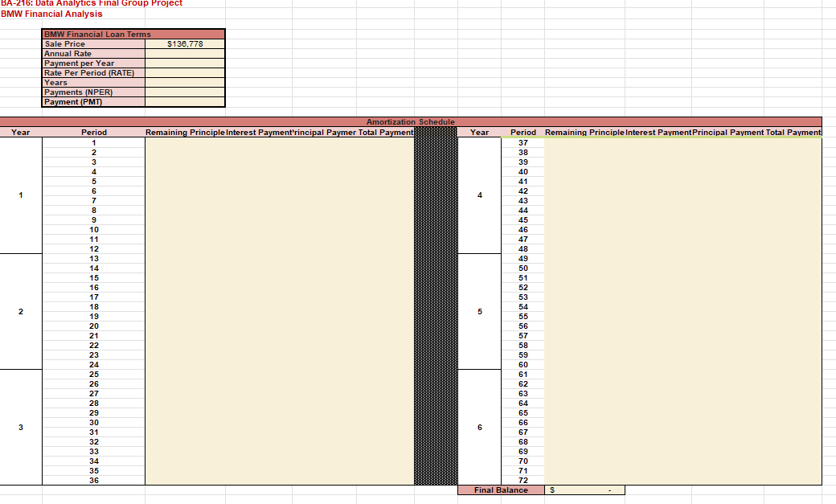Select the Remaining Principle column header
This screenshot has height=504, width=836.
point(185,133)
